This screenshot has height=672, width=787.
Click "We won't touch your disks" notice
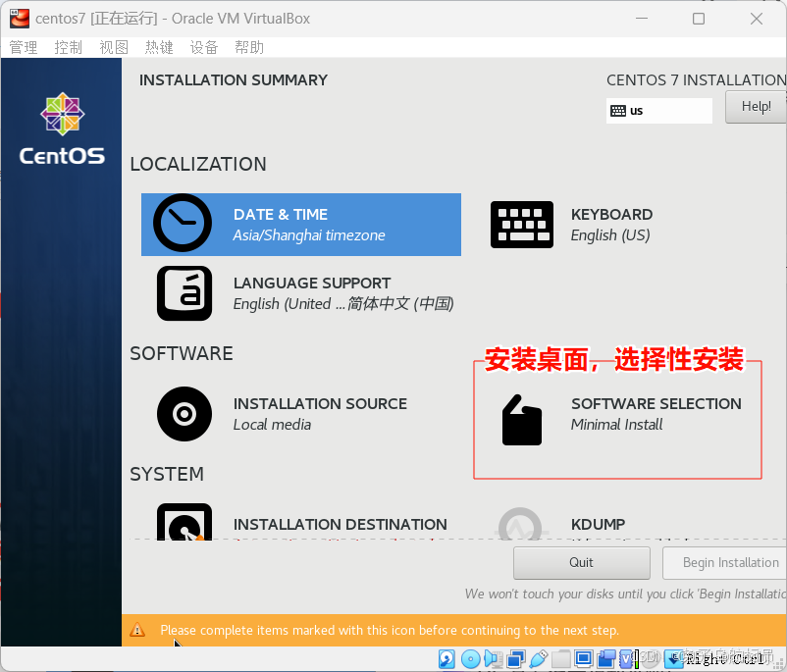click(x=625, y=594)
